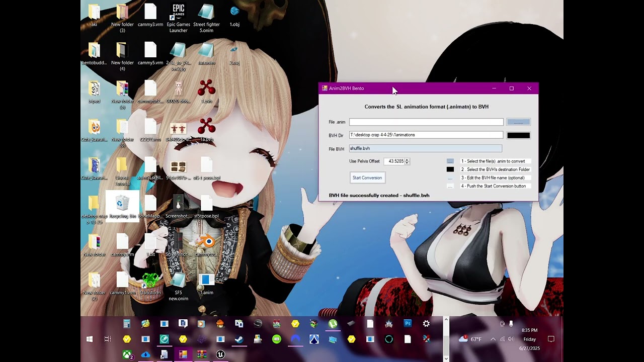Viewport: 644px width, 362px height.
Task: Select the cammy3.vrm file icon
Action: 150,16
